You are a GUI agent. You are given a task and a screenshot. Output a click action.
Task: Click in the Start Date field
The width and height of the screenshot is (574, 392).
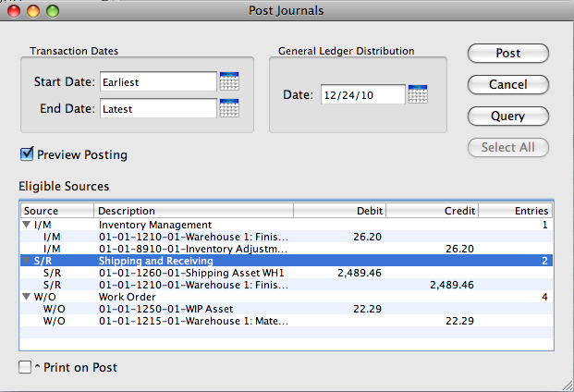pyautogui.click(x=157, y=81)
